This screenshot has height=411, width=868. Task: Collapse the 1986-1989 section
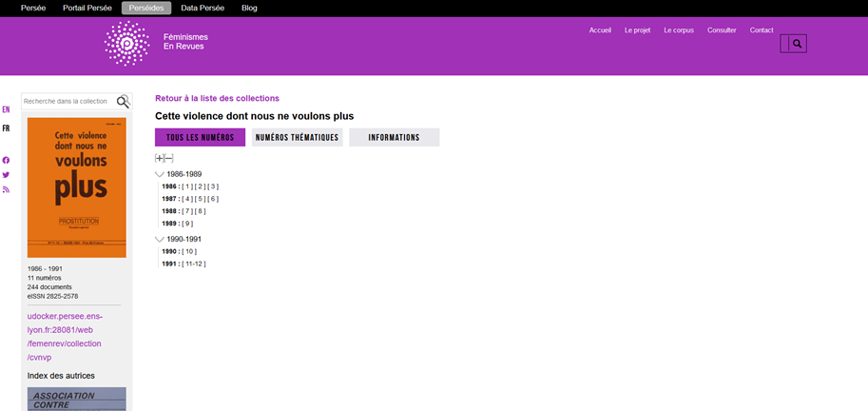160,175
